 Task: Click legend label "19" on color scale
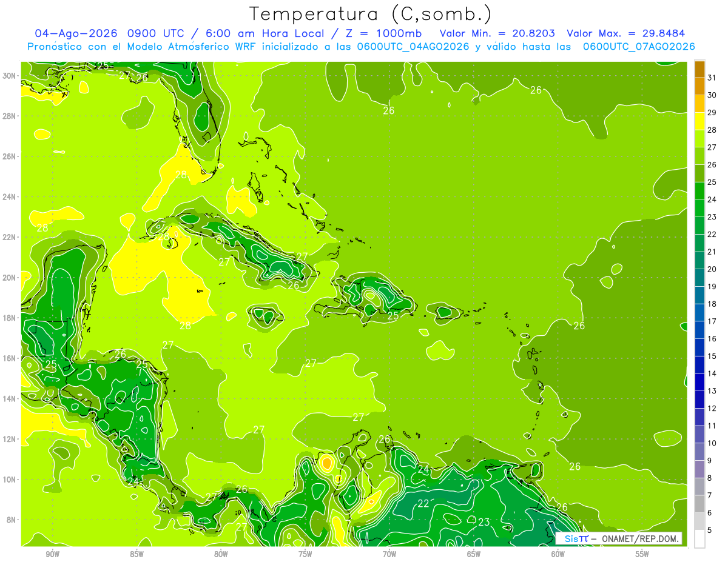(x=712, y=286)
